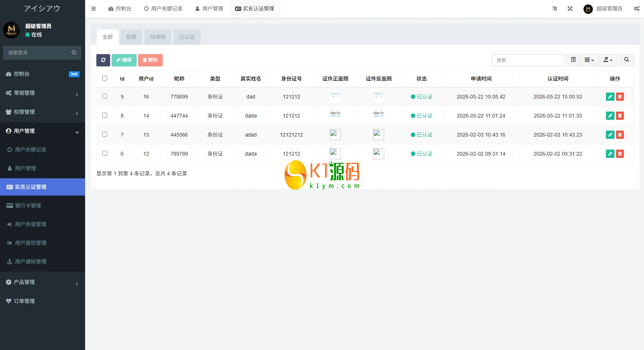Expand the 产品管理 sidebar menu
The image size is (644, 350).
click(43, 282)
